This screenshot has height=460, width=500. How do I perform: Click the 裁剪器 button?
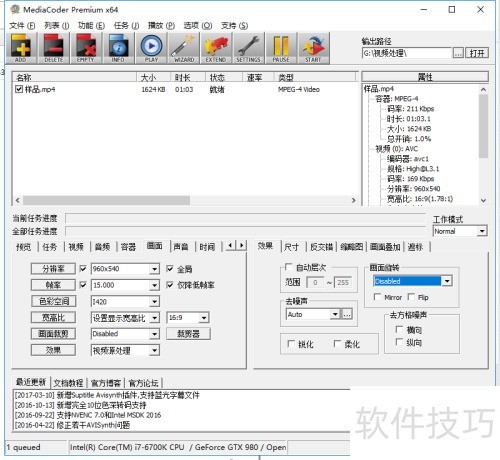tap(188, 334)
